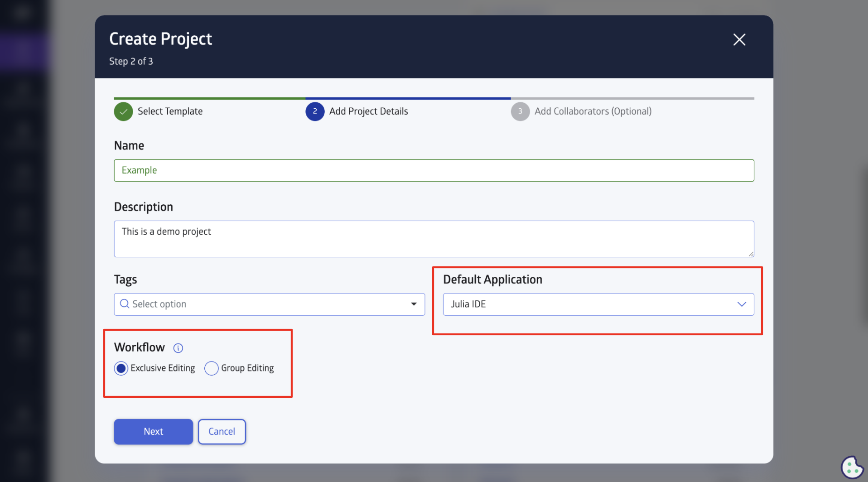Click the green checkmark step icon
Viewport: 868px width, 482px height.
tap(123, 111)
